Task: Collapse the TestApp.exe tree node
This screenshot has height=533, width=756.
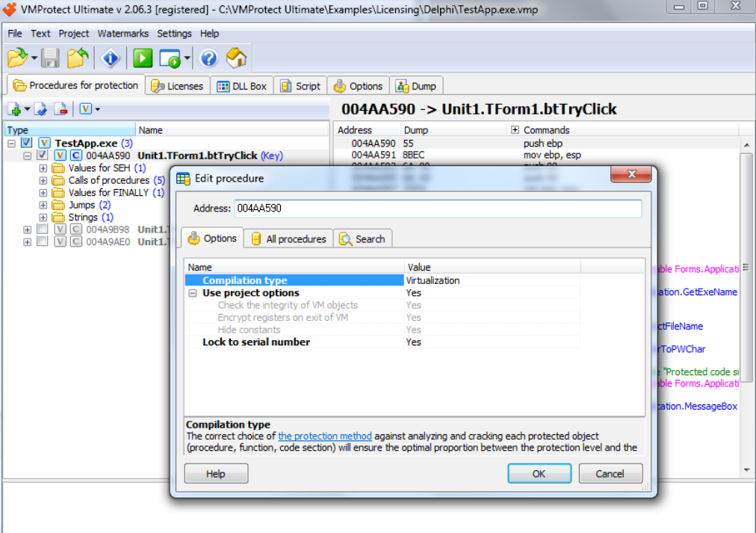Action: [x=11, y=144]
